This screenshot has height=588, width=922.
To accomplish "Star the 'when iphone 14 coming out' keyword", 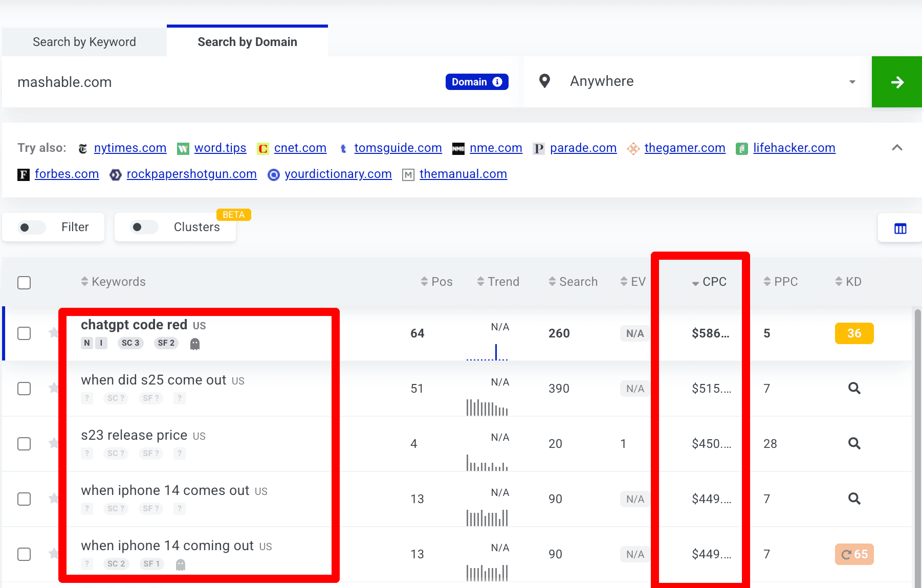I will click(53, 554).
